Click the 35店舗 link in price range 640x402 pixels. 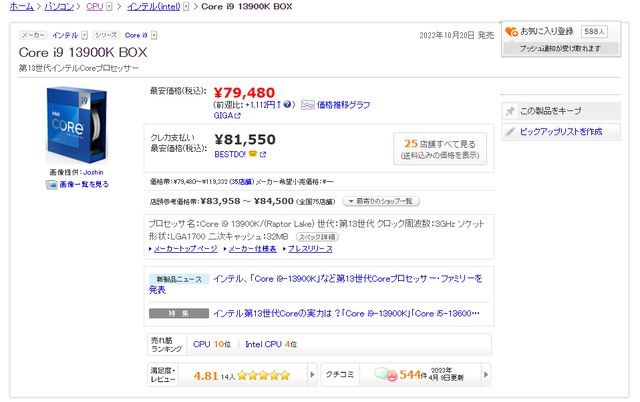pyautogui.click(x=242, y=182)
